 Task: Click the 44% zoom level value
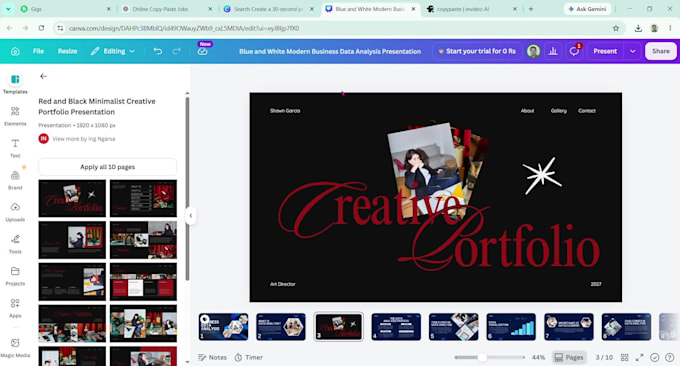(x=538, y=357)
